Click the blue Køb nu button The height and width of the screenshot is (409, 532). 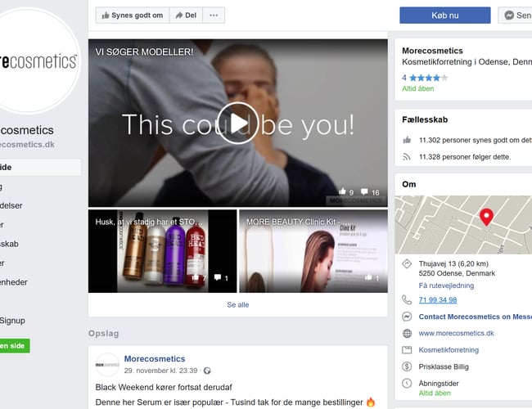[444, 16]
